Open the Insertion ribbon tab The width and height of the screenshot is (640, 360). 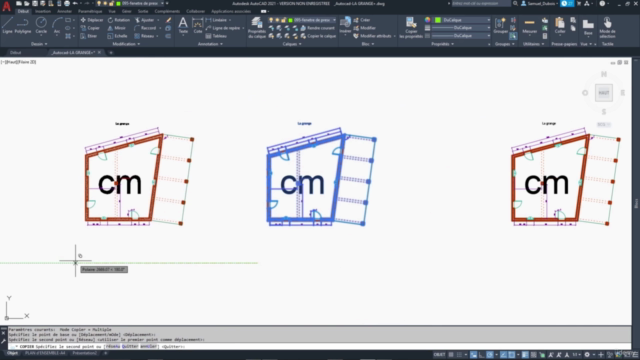click(43, 11)
